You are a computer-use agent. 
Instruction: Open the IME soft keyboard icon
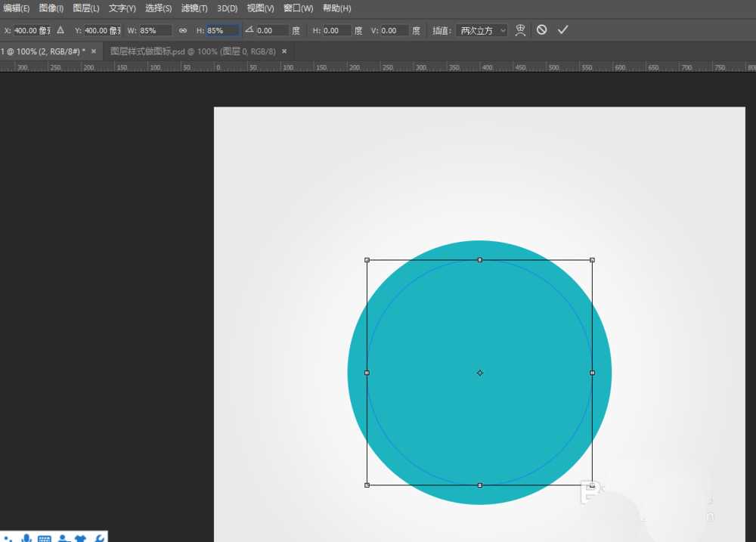coord(44,538)
